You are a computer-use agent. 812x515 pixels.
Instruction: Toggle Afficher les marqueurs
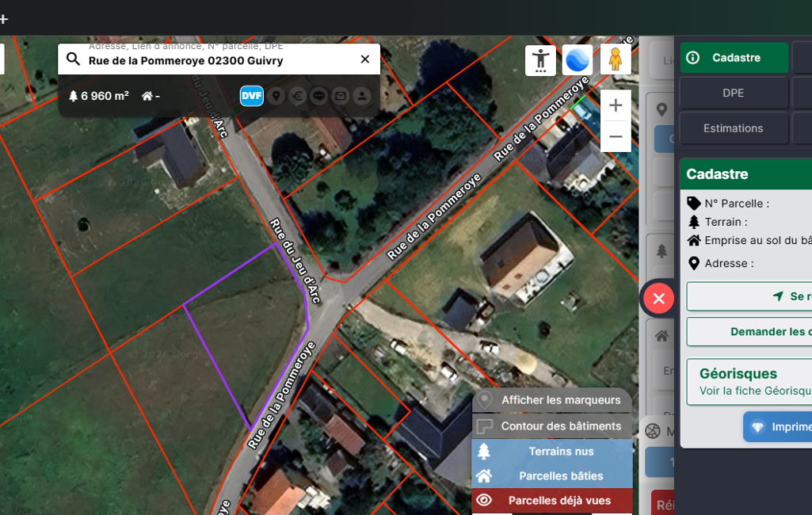point(552,400)
